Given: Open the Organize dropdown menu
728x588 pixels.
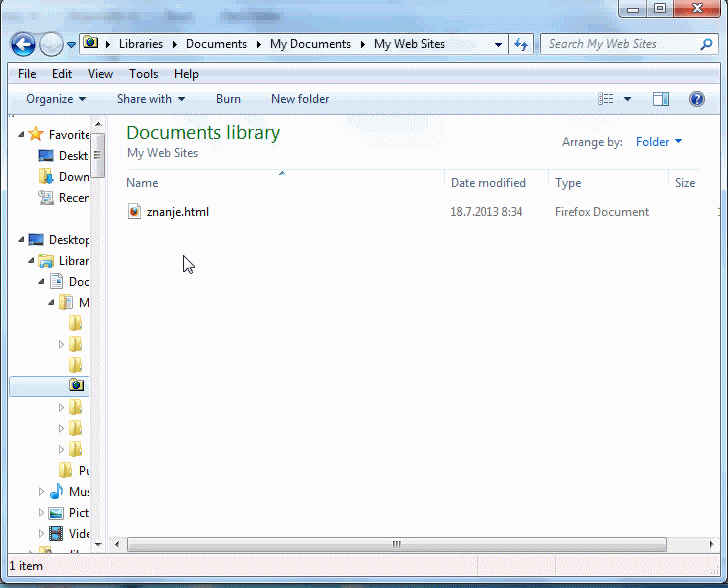Looking at the screenshot, I should (x=56, y=99).
